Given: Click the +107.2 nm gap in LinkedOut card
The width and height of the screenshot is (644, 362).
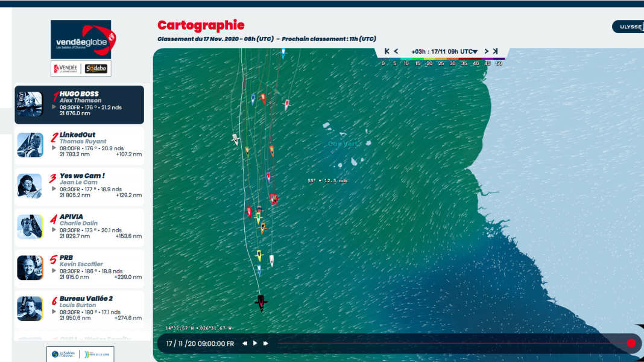Looking at the screenshot, I should coord(128,154).
